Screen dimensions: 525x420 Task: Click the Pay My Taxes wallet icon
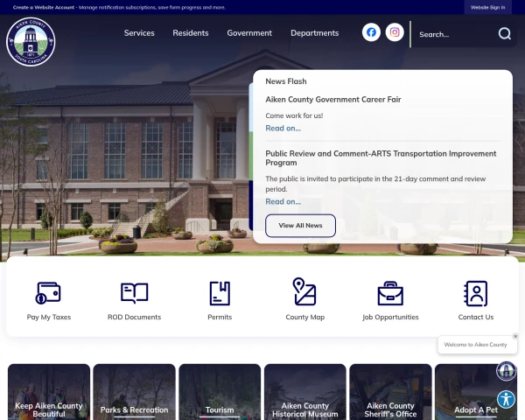coord(48,292)
